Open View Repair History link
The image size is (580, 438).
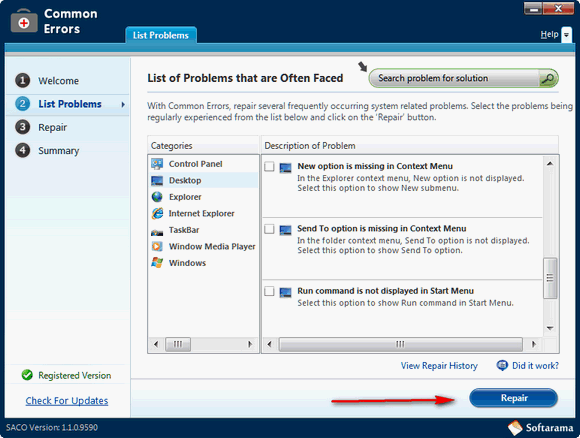[x=439, y=365]
